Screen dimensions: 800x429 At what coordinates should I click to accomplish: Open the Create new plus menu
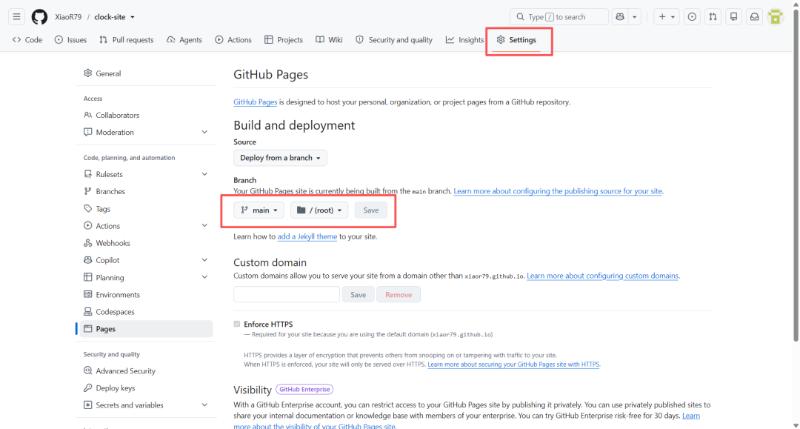[666, 17]
